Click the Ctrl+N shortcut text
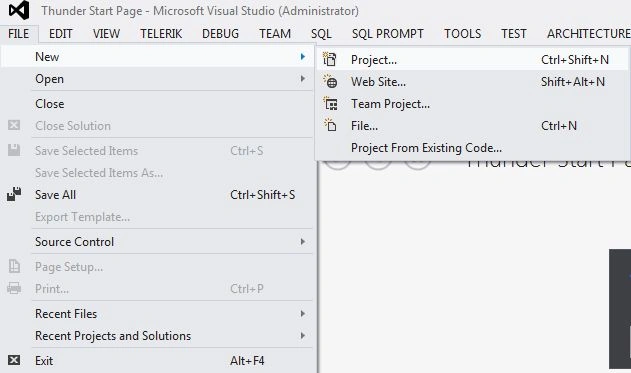The image size is (631, 373). click(x=559, y=126)
